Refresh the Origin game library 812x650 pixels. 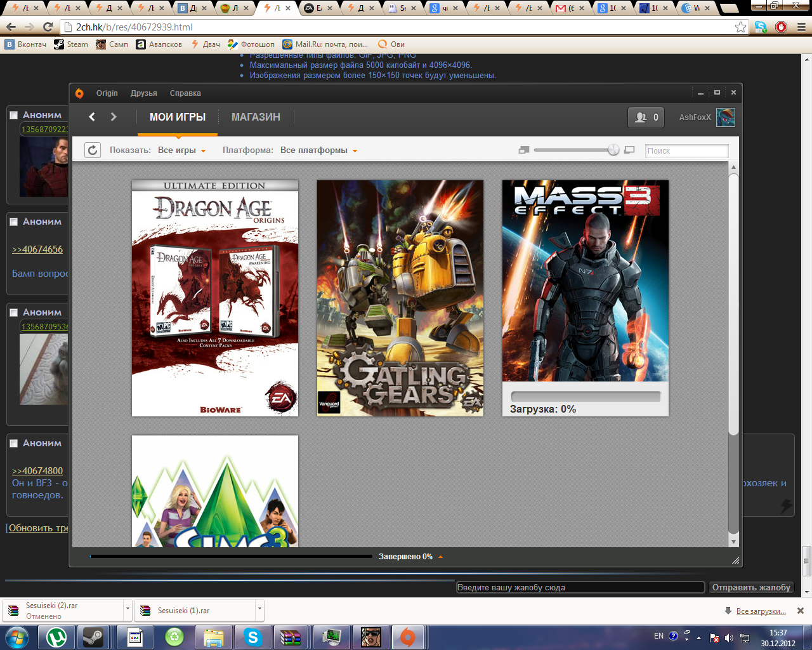coord(93,150)
